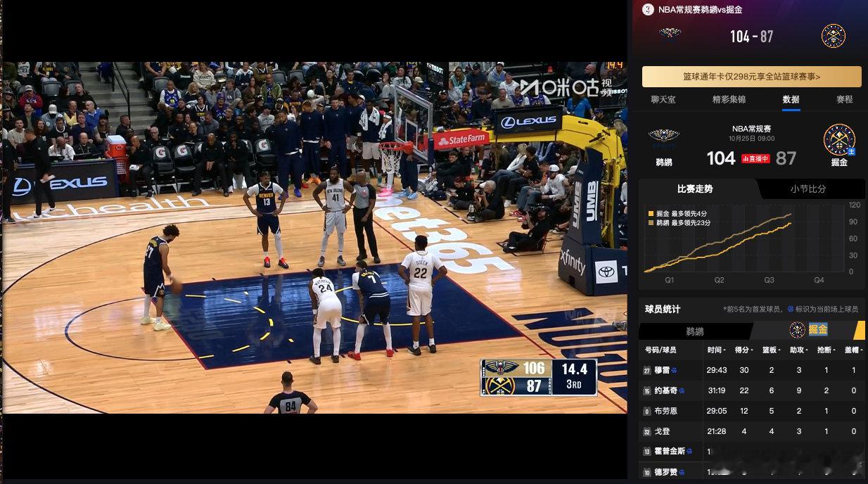868x484 pixels.
Task: Sort player stats by 盖帽 column
Action: tap(854, 350)
